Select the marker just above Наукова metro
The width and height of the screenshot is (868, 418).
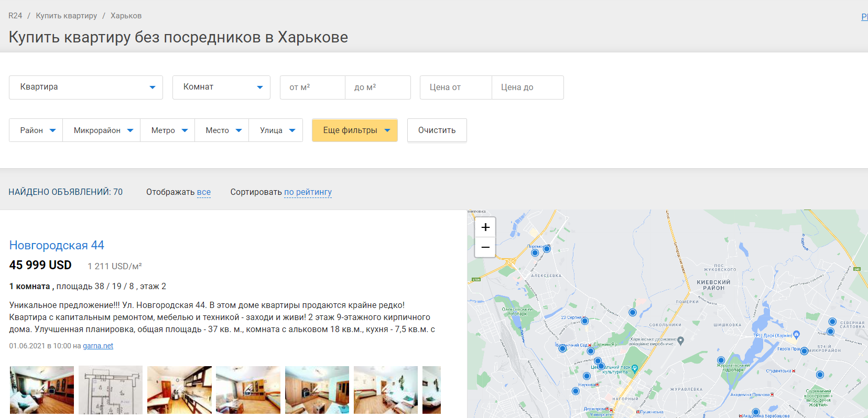587,376
